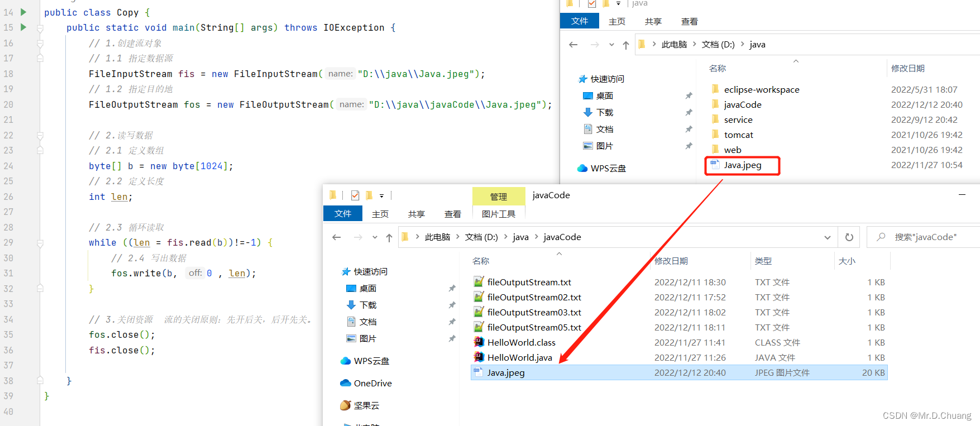Select web folder

click(726, 150)
